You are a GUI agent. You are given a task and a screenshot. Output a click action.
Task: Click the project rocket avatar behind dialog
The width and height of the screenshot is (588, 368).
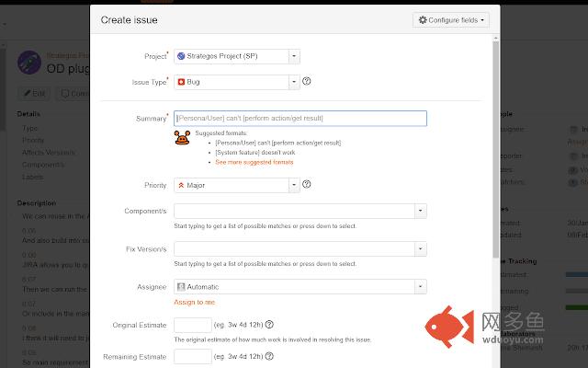coord(29,63)
